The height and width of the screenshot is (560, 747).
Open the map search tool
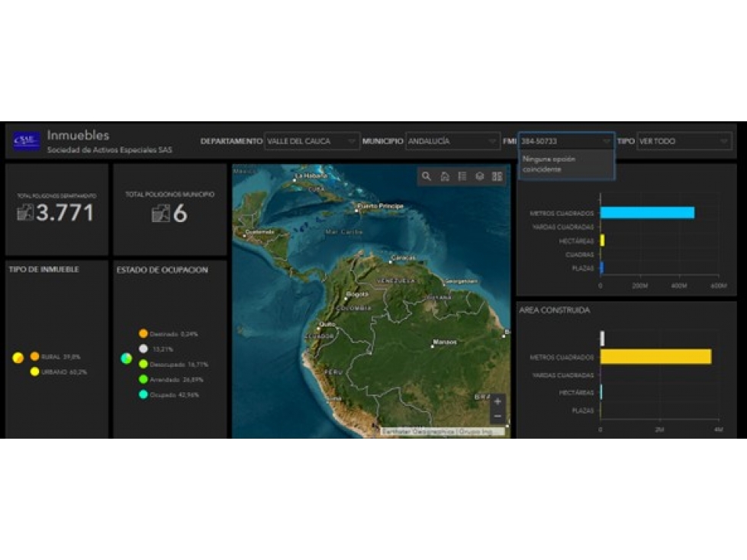click(427, 177)
